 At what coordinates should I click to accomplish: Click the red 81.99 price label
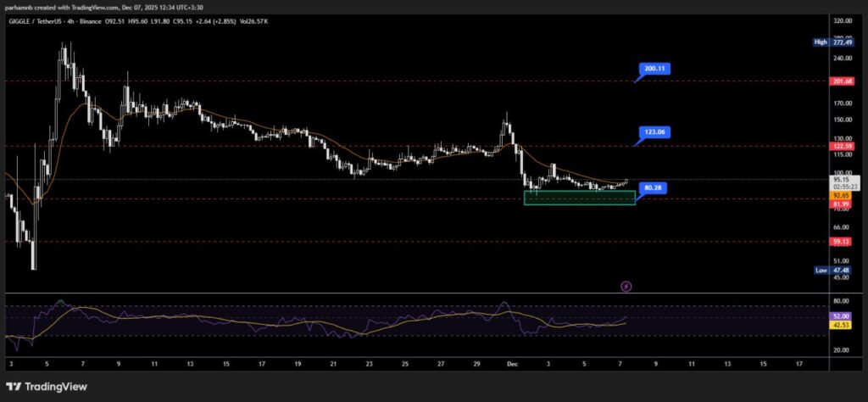point(843,204)
